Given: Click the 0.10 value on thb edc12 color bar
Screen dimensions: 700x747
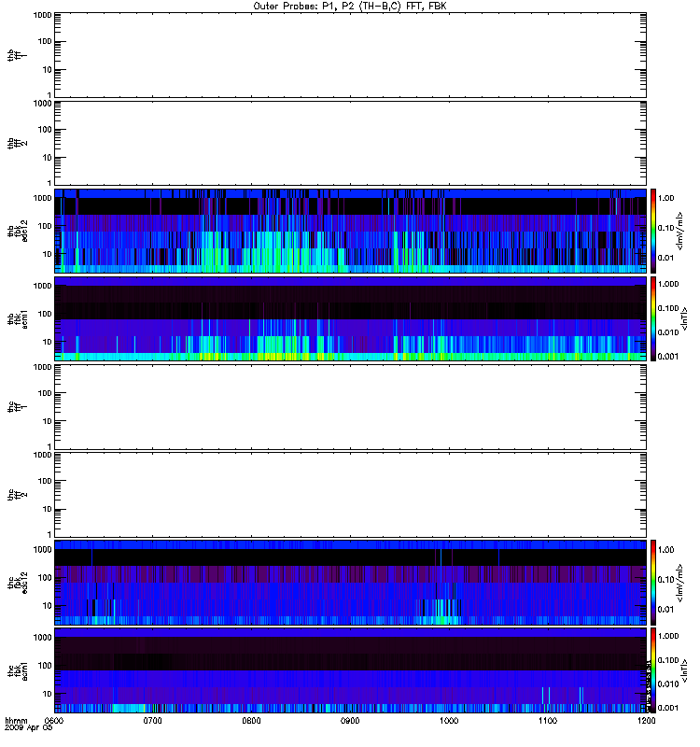Looking at the screenshot, I should (x=665, y=228).
